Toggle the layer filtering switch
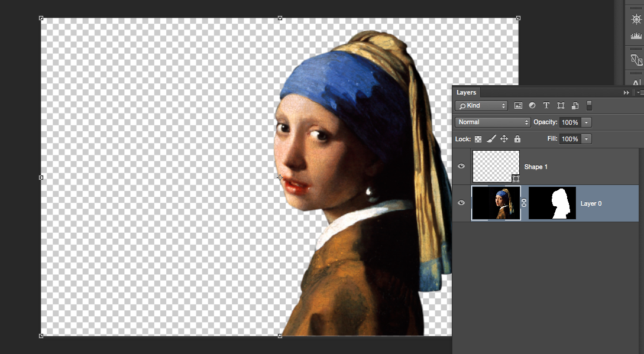 589,106
